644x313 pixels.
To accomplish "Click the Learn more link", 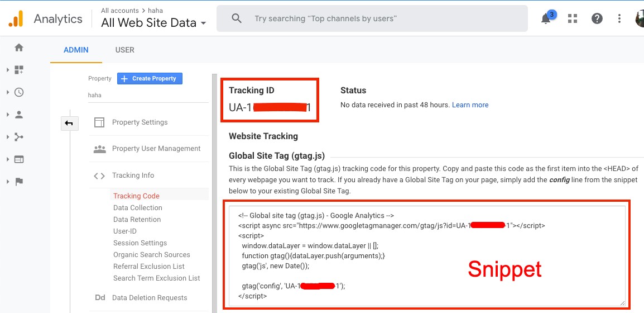I will coord(470,105).
